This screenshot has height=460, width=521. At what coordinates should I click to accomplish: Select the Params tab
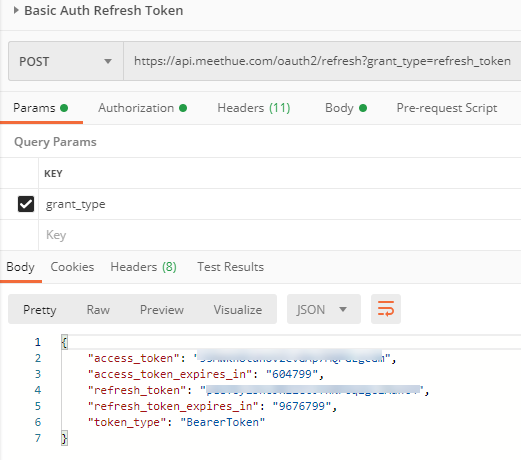click(x=40, y=108)
